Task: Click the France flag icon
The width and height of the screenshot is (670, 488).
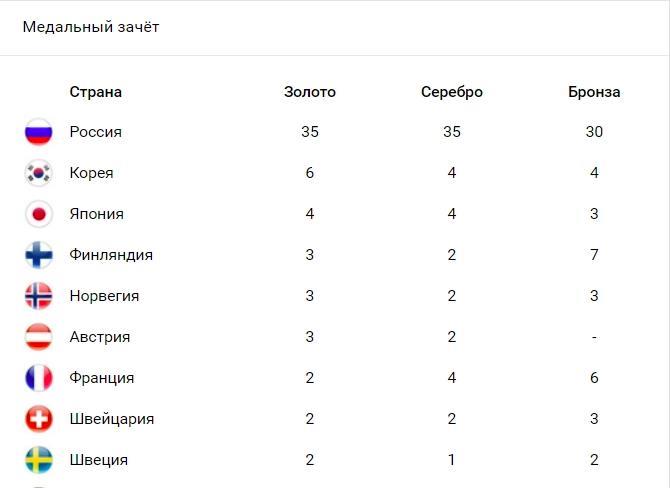Action: pyautogui.click(x=38, y=378)
